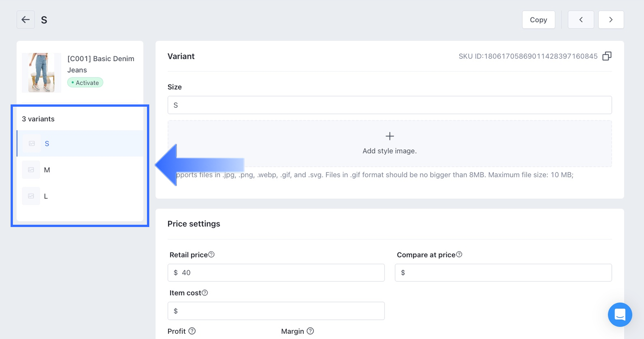
Task: Click the Compare at price help icon
Action: tap(459, 255)
